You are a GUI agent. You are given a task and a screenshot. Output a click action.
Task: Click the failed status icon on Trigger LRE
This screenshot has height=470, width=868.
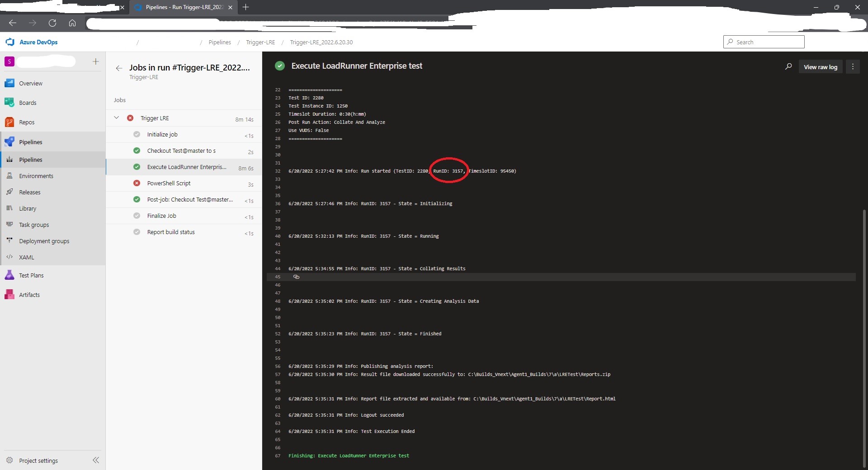pos(130,118)
